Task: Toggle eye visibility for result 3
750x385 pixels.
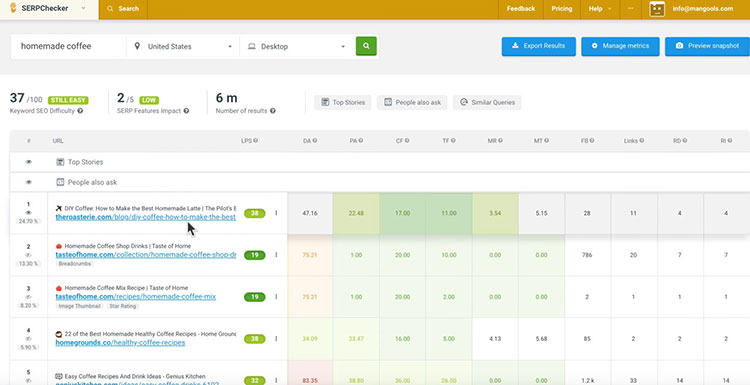Action: pyautogui.click(x=29, y=297)
